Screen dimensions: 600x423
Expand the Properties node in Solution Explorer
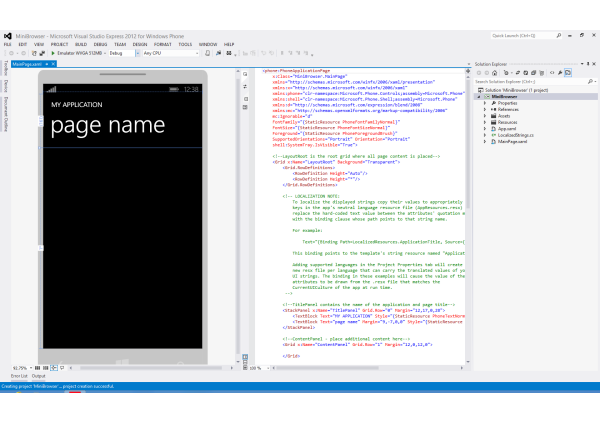pyautogui.click(x=484, y=103)
